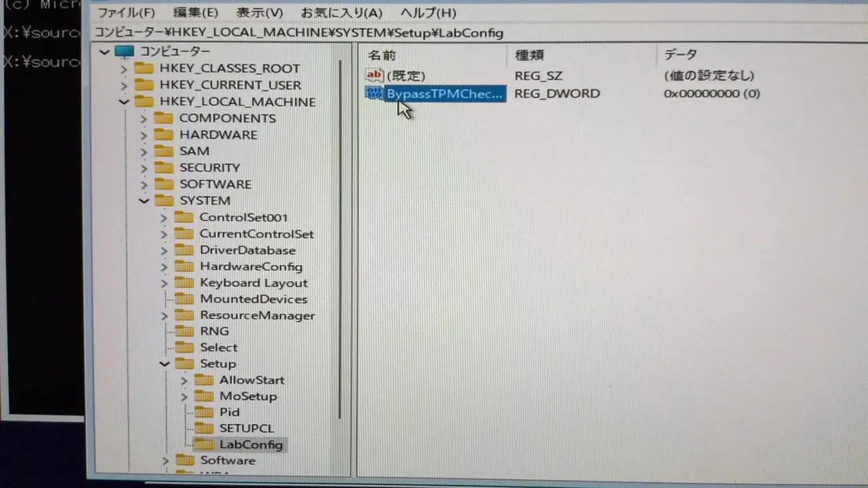The image size is (868, 488).
Task: Click the RNG folder icon
Action: (184, 331)
